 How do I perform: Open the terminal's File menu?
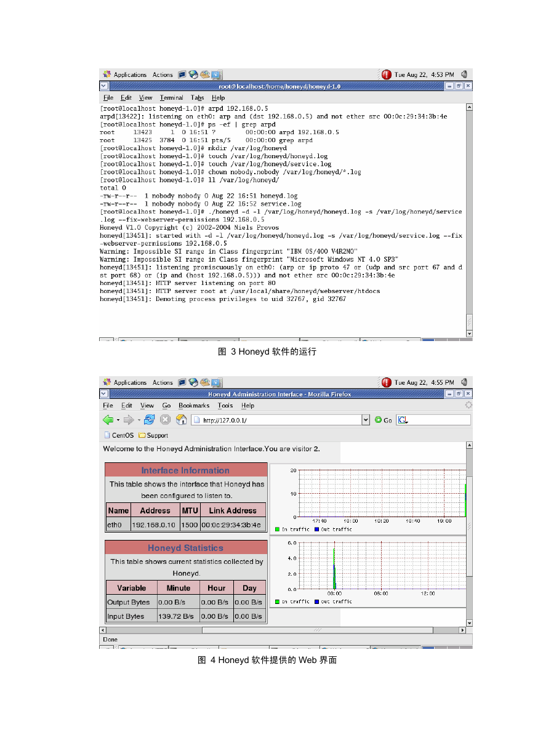(x=108, y=97)
